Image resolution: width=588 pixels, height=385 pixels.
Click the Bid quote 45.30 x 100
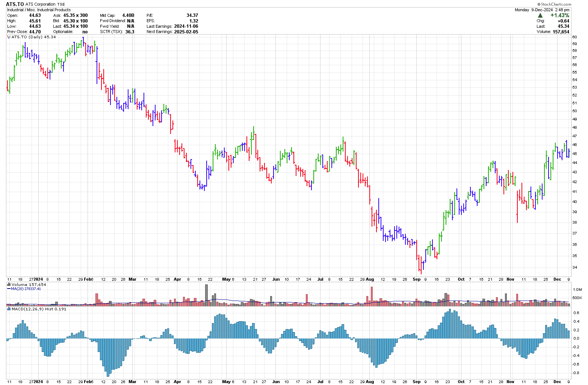(x=76, y=21)
